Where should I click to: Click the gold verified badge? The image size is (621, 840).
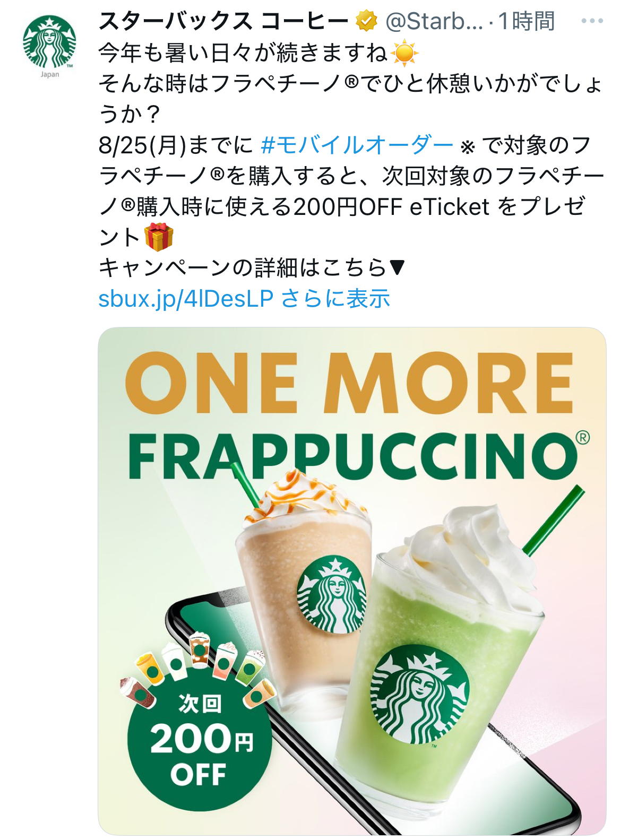[x=366, y=22]
